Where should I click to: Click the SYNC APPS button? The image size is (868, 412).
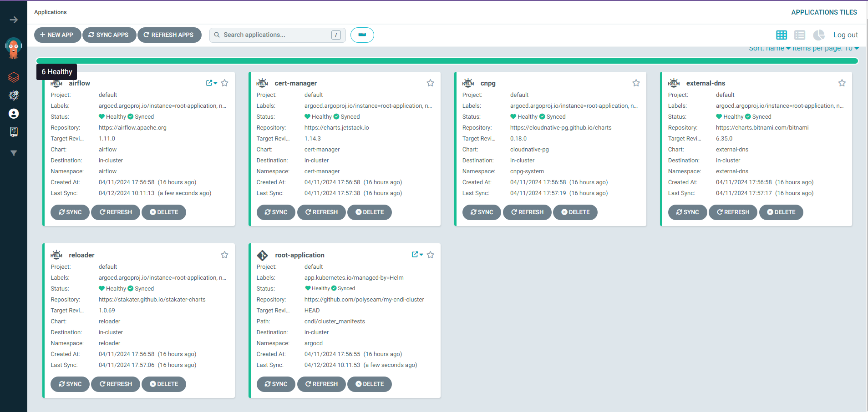(109, 35)
